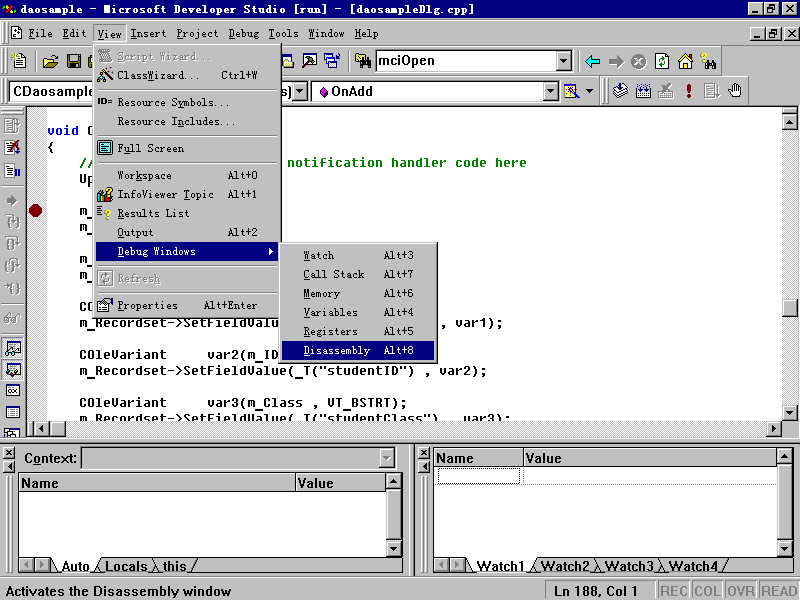Toggle the Memory window debug toolbar button
Screen dimensions: 800x600
pos(13,412)
